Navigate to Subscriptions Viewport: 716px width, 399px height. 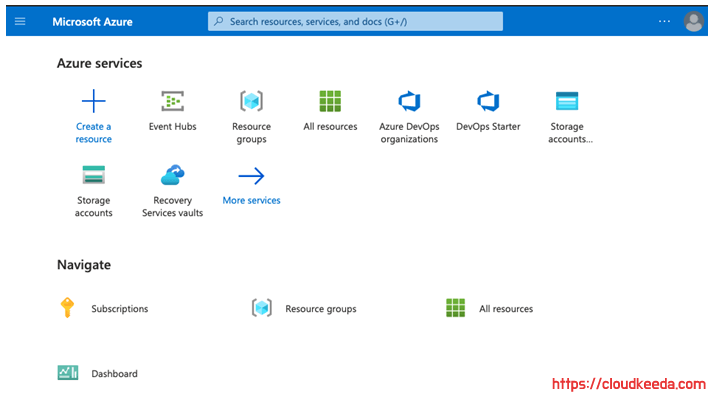[x=120, y=309]
